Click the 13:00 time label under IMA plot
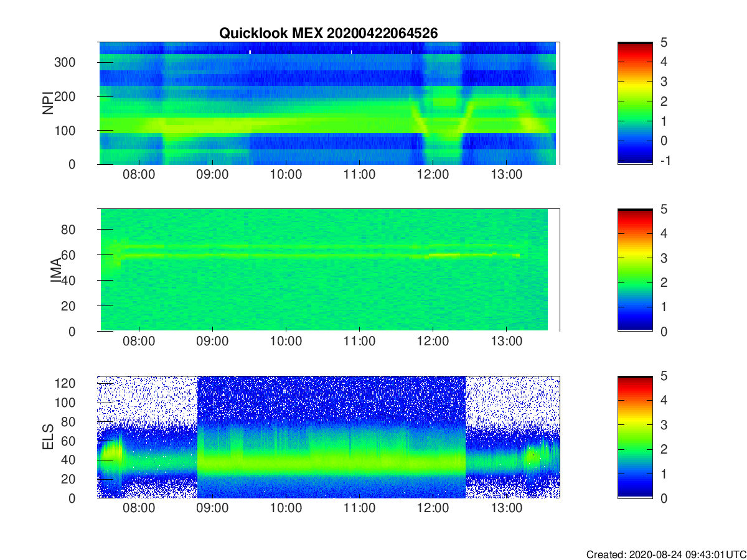Screen dimensions: 747x560 tap(506, 342)
